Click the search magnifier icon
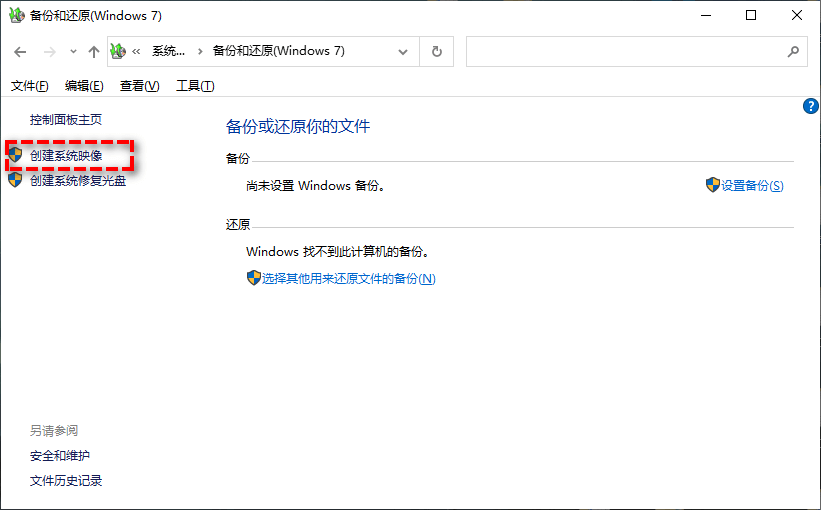 click(x=794, y=52)
